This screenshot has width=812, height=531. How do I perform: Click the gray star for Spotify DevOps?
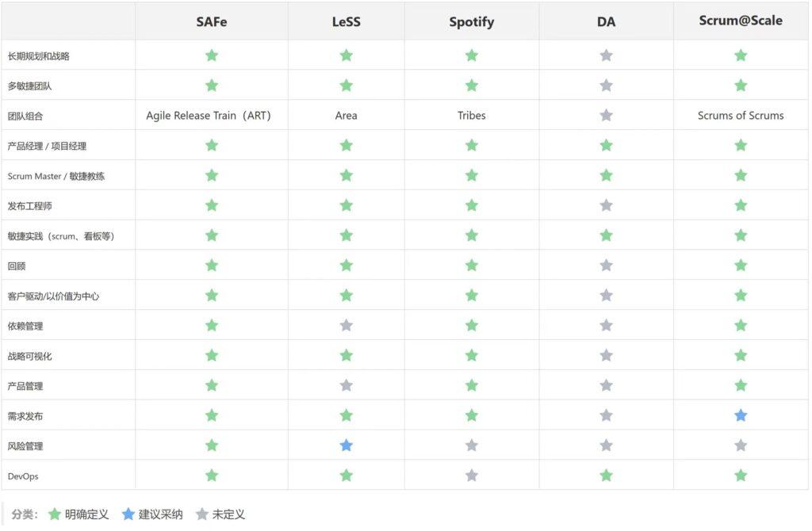[472, 476]
